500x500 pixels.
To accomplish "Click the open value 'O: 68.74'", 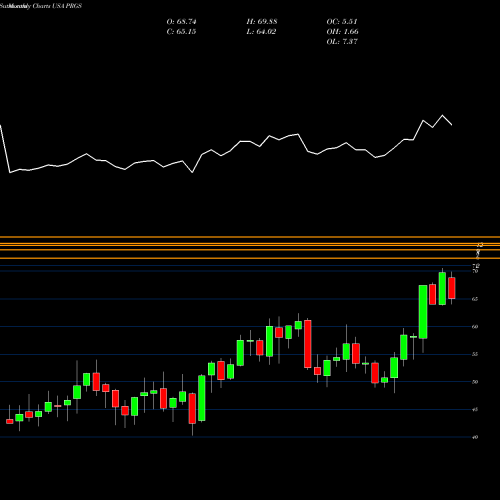I will (x=181, y=22).
